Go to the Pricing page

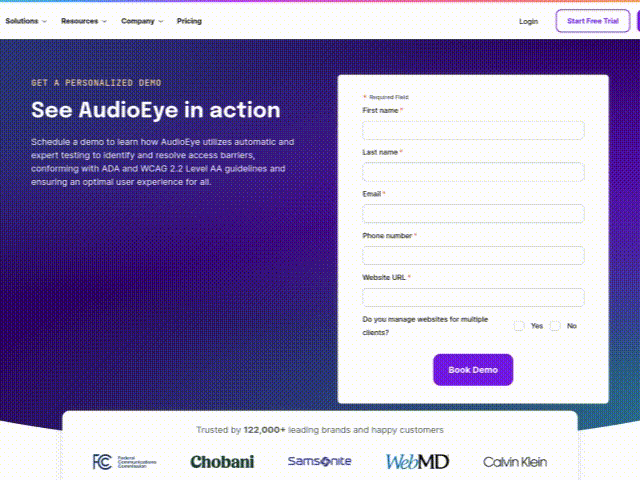click(x=189, y=21)
